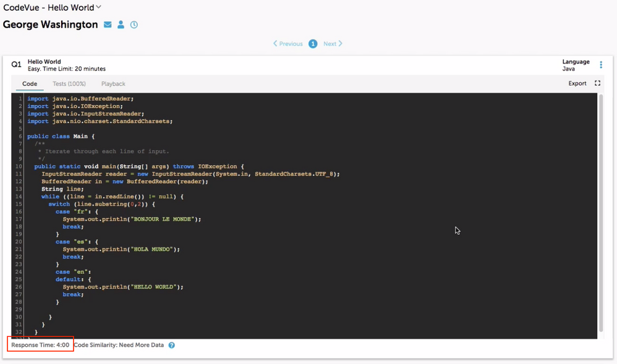Switch to the Code tab
Image resolution: width=617 pixels, height=364 pixels.
(x=30, y=84)
